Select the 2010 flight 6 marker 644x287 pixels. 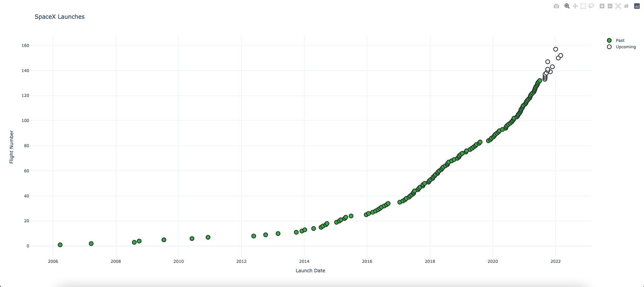click(192, 238)
